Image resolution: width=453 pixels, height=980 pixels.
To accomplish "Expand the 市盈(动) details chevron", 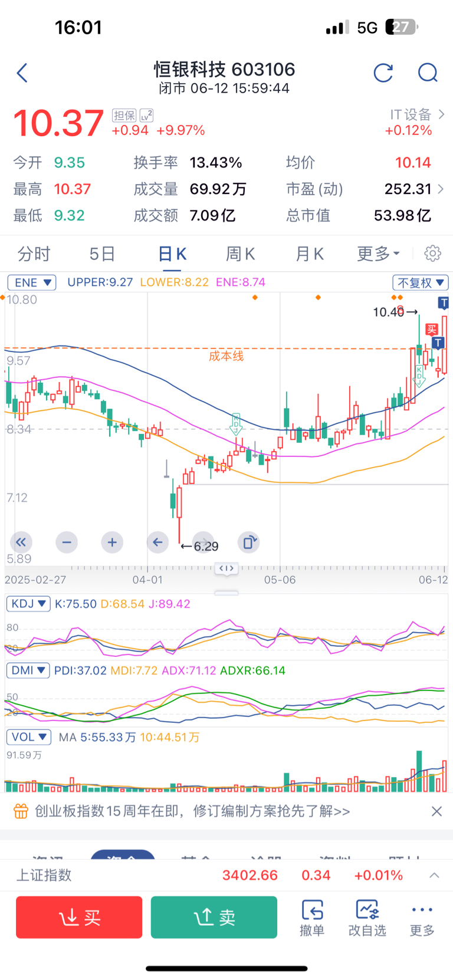I will [x=441, y=189].
